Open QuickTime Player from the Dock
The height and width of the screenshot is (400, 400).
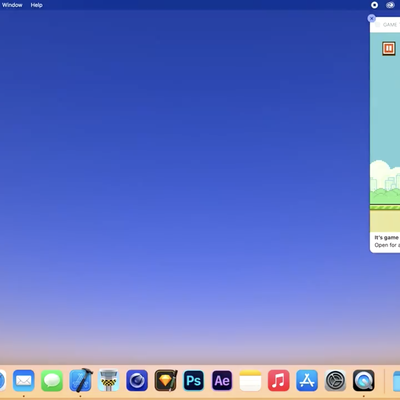(364, 380)
